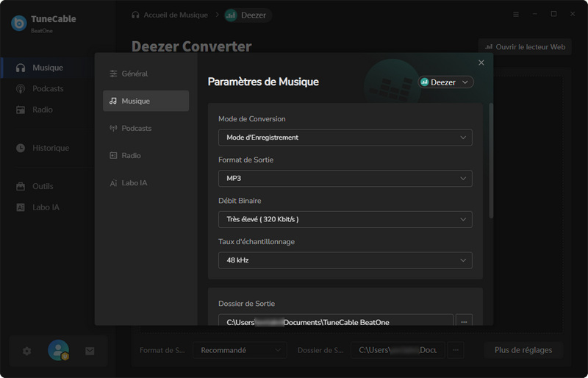Click the settings gear icon at bottom left
The width and height of the screenshot is (588, 378).
coord(27,352)
